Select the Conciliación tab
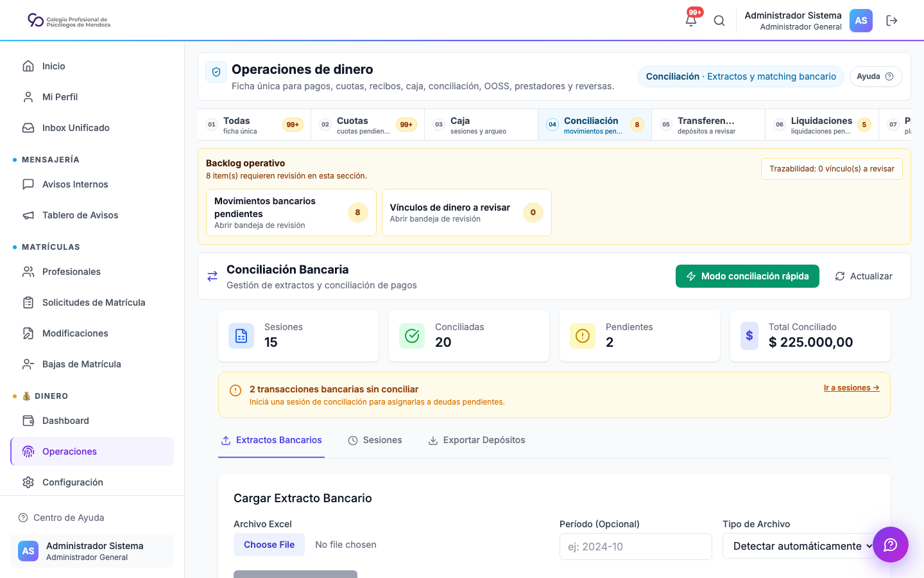 tap(595, 125)
